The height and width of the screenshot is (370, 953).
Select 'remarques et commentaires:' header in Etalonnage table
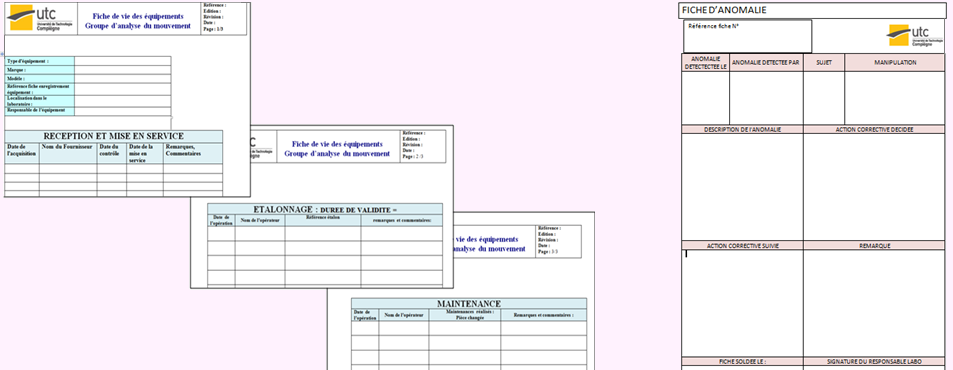pyautogui.click(x=402, y=221)
